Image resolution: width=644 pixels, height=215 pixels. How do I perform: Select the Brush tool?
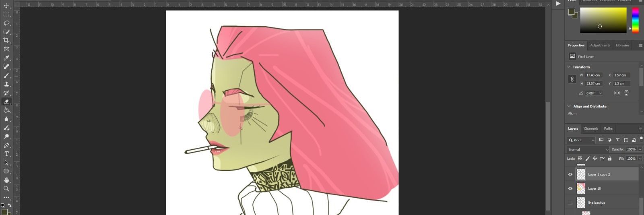click(6, 75)
